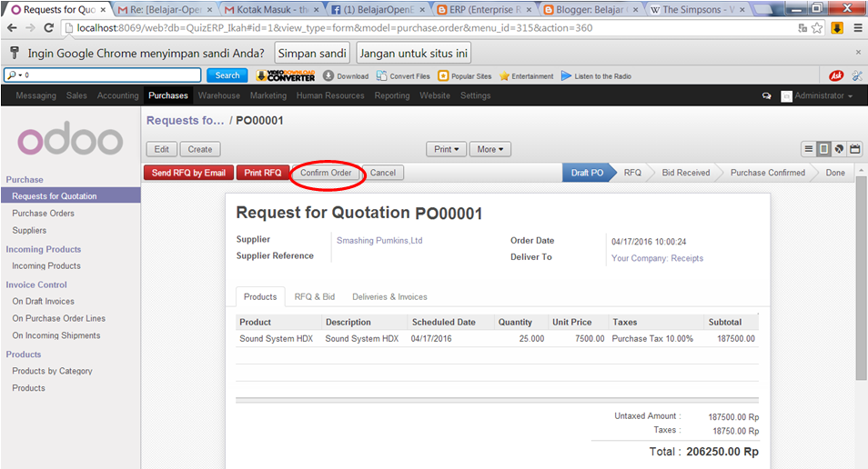
Task: Click Simpan sandi button
Action: tap(312, 53)
